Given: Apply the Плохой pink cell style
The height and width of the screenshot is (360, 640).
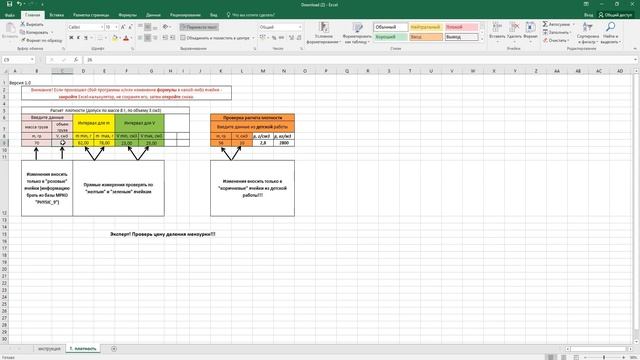Looking at the screenshot, I should click(461, 27).
